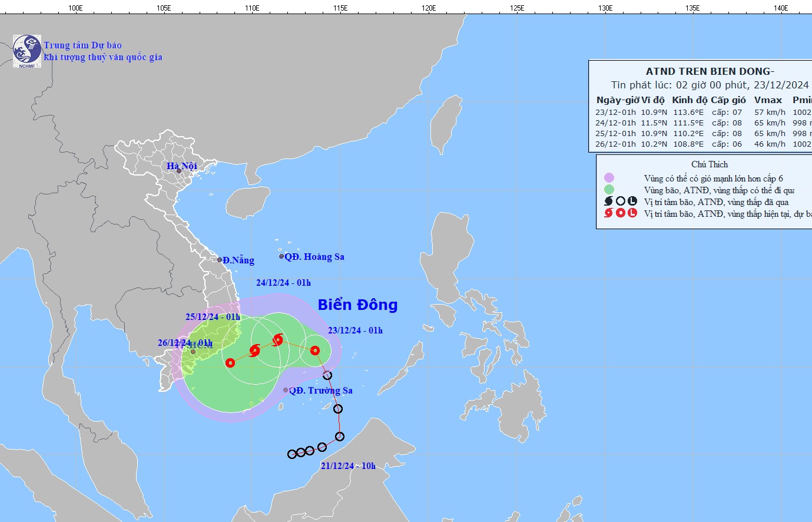Image resolution: width=812 pixels, height=522 pixels.
Task: Select the red cyclone marker forecast for 25/12/24
Action: click(254, 351)
